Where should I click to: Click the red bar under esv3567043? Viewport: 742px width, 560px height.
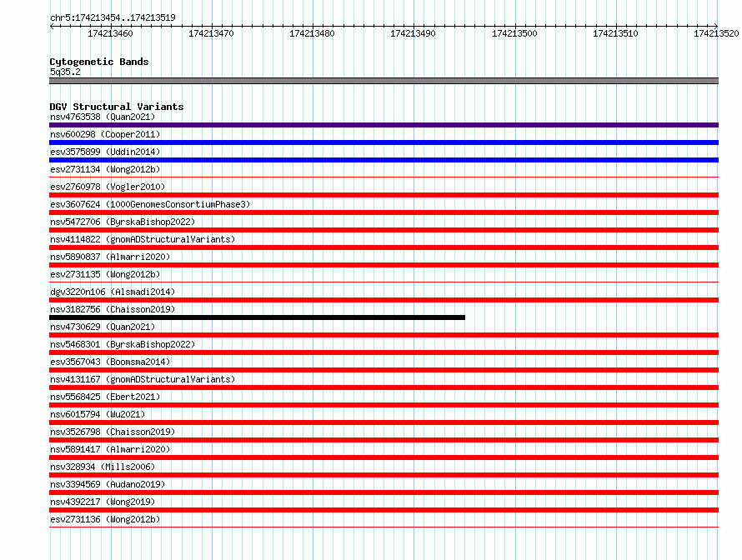click(x=384, y=370)
